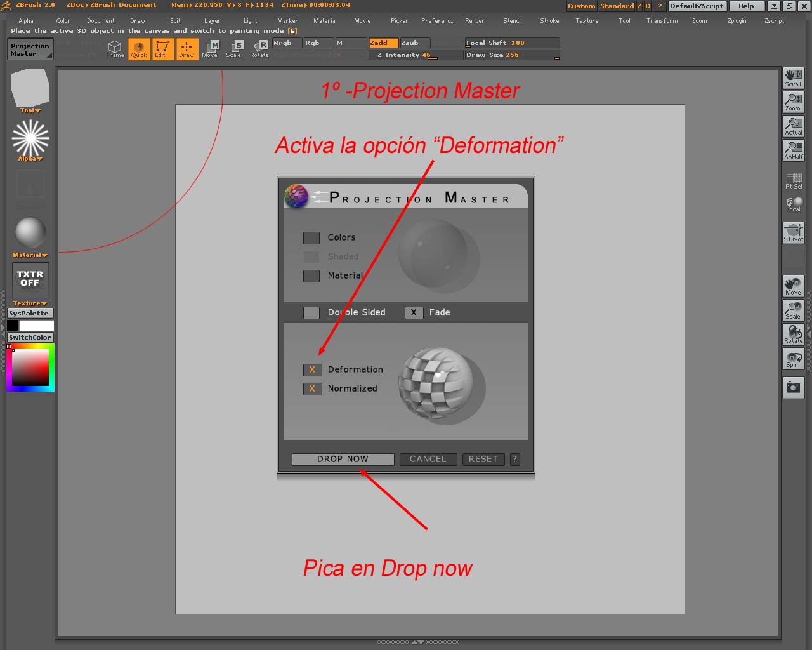812x650 pixels.
Task: Adjust the Draw Size slider
Action: coord(512,55)
